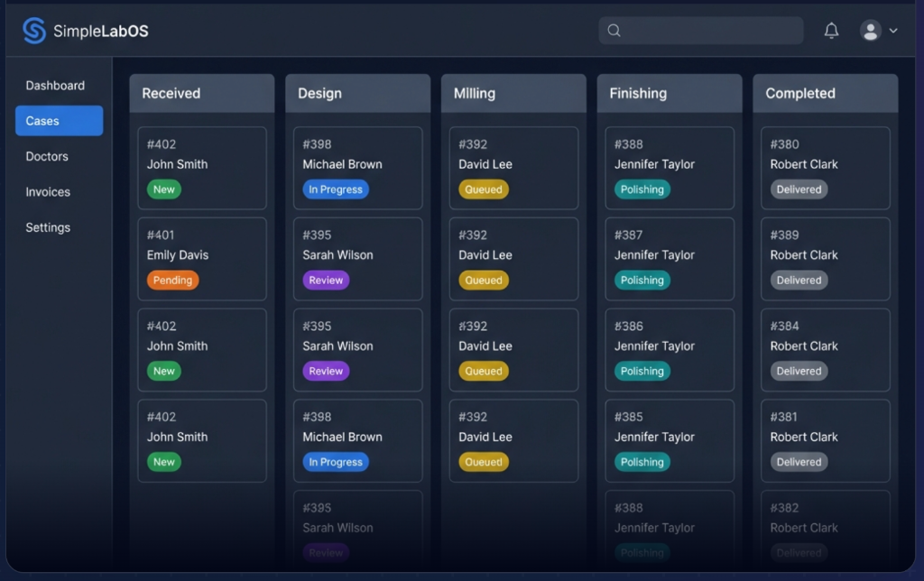Click the search magnifier icon
The height and width of the screenshot is (581, 924).
[x=614, y=30]
